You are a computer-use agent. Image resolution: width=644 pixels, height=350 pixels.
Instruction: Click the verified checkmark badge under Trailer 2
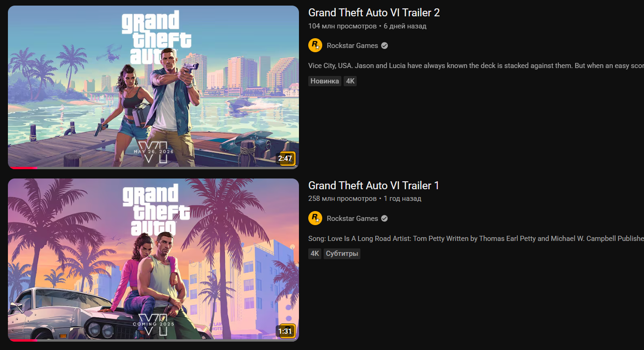(x=385, y=46)
